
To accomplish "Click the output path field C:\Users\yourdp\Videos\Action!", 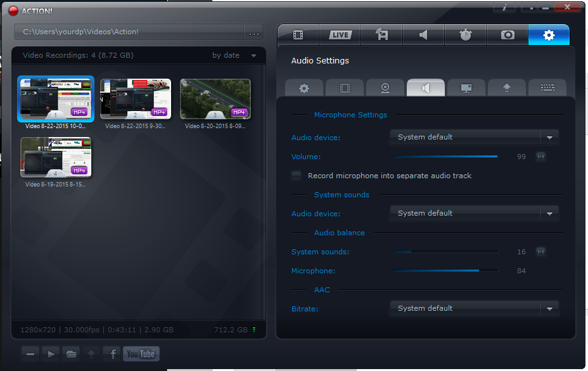I will [129, 32].
